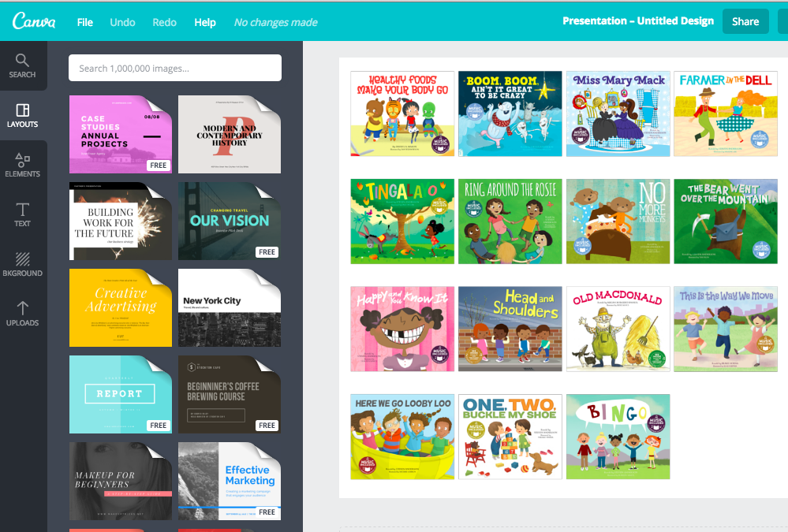Click Undo in the top bar
Screen dimensions: 788x532
[122, 22]
